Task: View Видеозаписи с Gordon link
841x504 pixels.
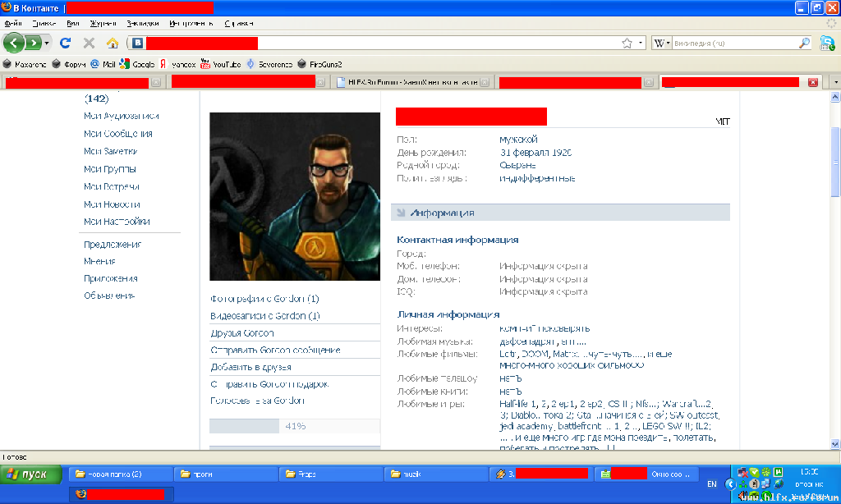Action: pos(265,316)
